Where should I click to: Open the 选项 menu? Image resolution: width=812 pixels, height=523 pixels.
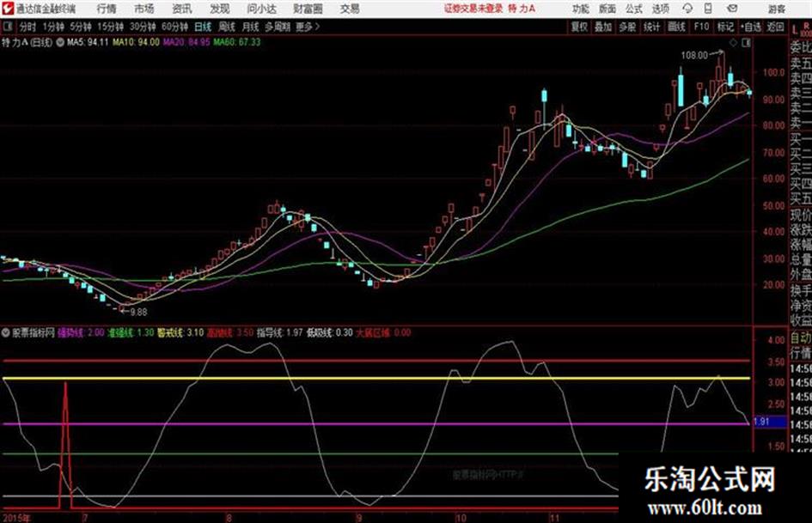coord(660,9)
